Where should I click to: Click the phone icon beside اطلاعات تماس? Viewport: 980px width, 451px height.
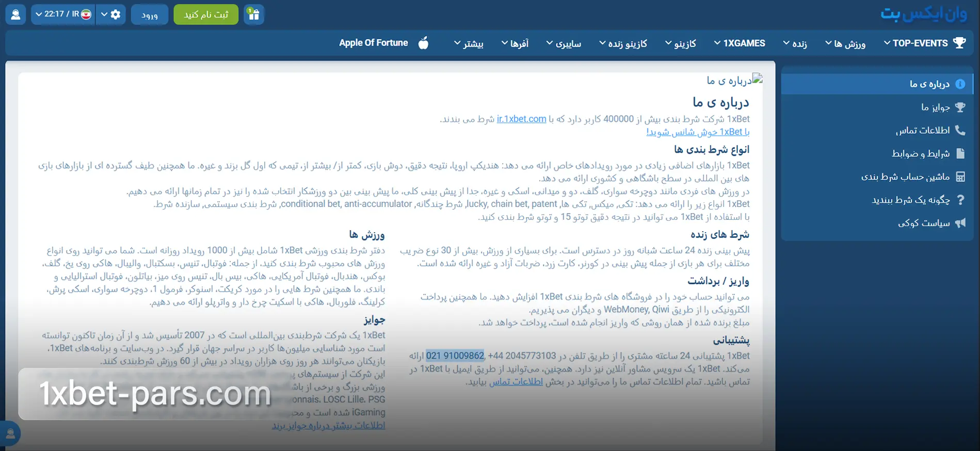960,130
